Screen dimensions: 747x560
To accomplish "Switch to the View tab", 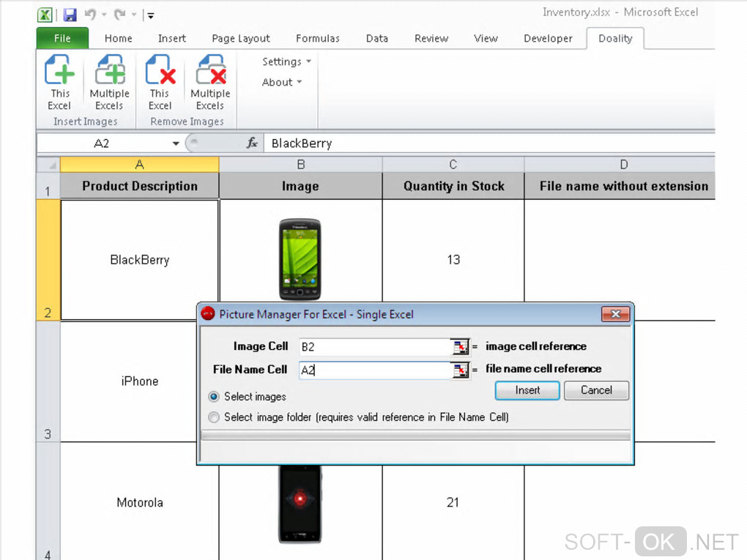I will 486,39.
